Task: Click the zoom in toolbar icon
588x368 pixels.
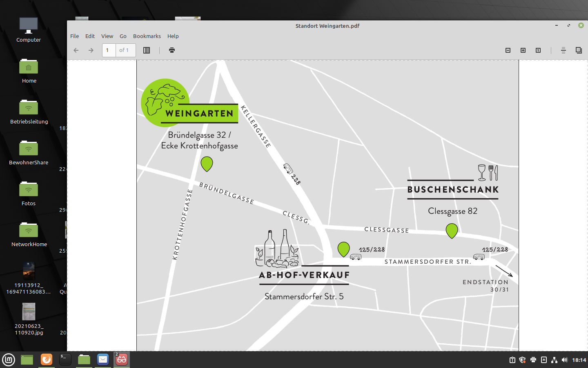Action: point(523,50)
